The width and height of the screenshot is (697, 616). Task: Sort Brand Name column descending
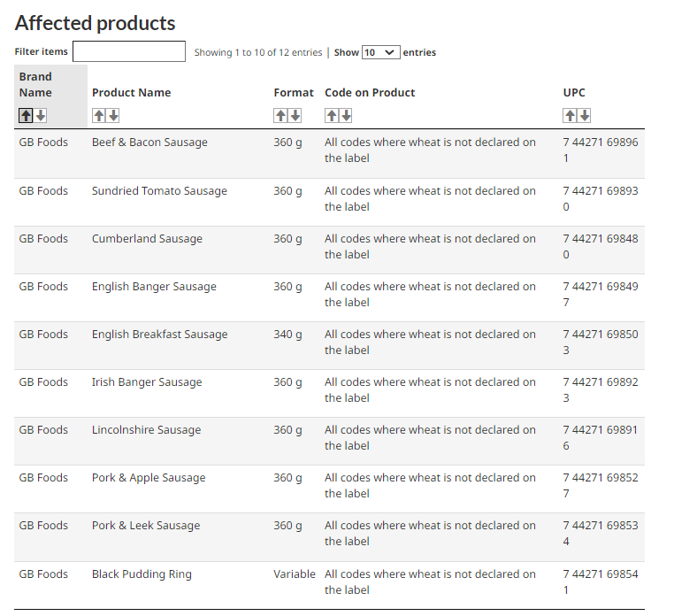pyautogui.click(x=41, y=115)
